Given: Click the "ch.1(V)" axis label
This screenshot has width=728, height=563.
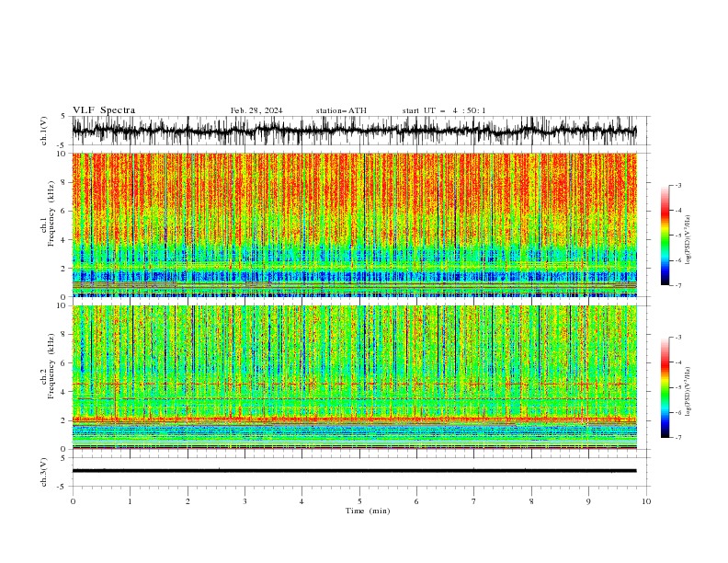Looking at the screenshot, I should pos(44,131).
